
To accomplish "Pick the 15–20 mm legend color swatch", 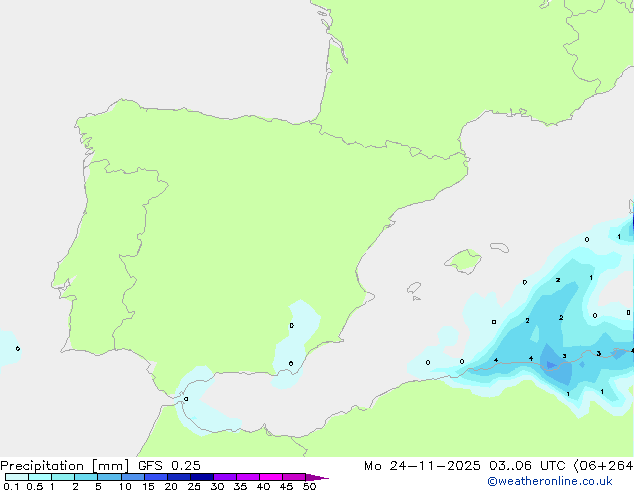I will 155,477.
